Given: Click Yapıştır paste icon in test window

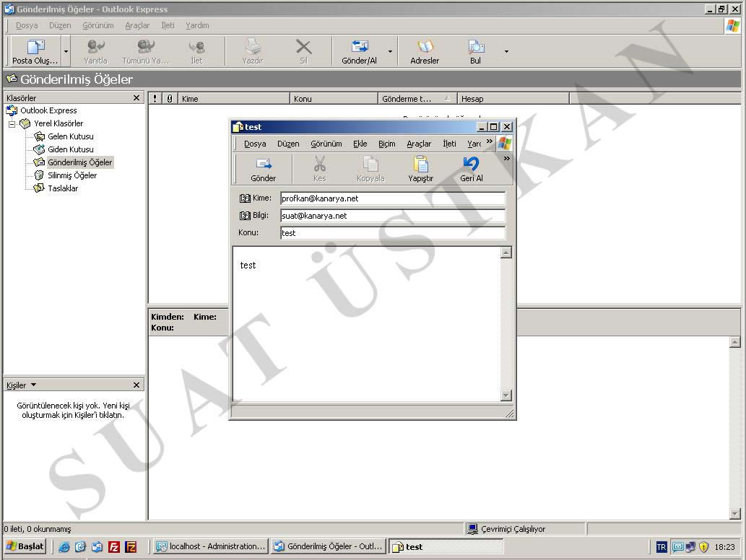Looking at the screenshot, I should [420, 170].
